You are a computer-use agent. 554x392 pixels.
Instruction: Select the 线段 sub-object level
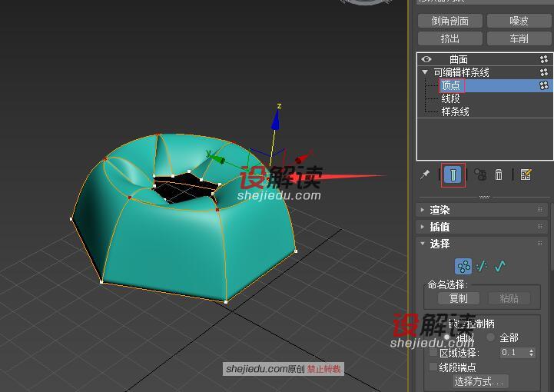450,98
